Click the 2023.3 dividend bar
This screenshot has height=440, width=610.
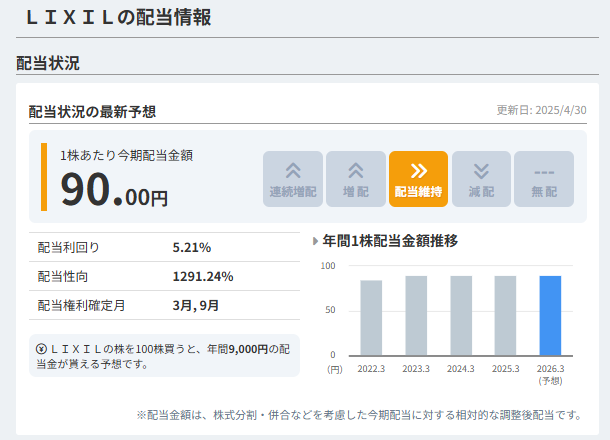tap(416, 316)
